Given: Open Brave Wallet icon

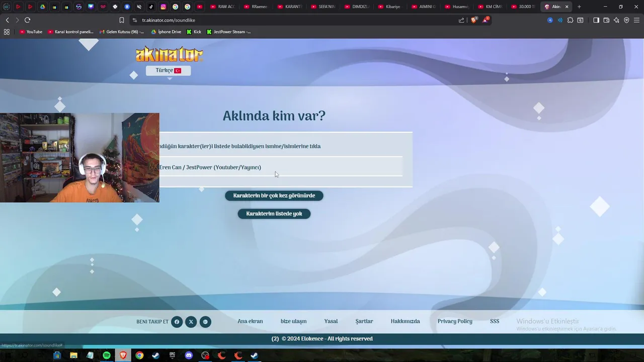Looking at the screenshot, I should [606, 20].
